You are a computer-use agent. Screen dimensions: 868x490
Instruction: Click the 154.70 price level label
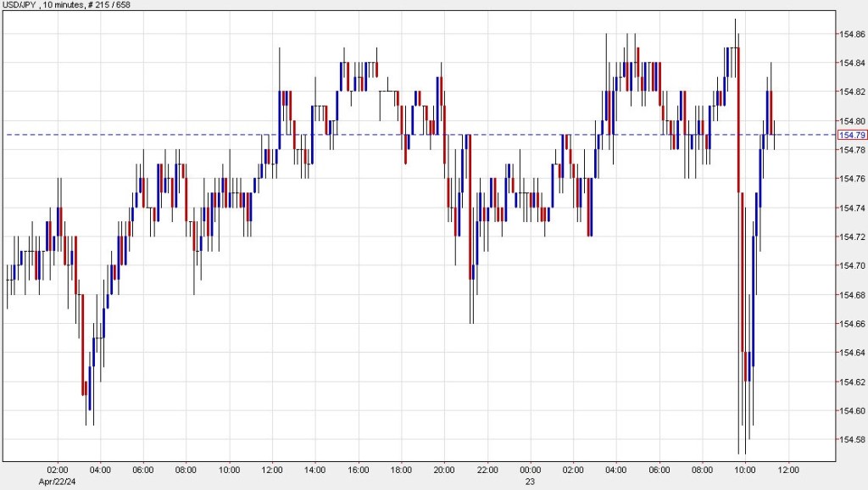pyautogui.click(x=851, y=265)
